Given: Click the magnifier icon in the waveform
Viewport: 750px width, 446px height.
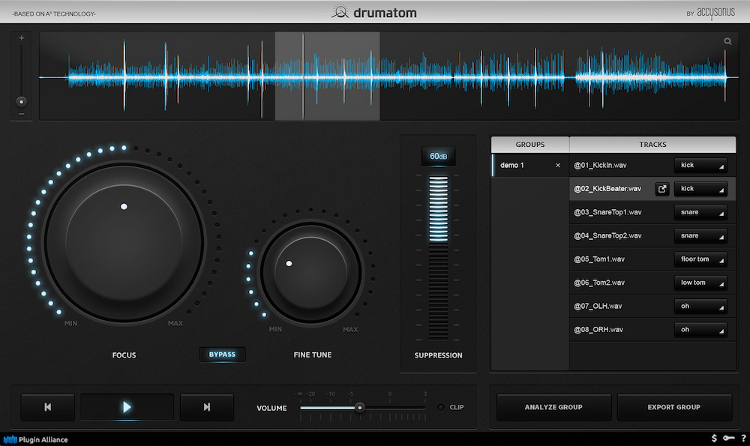Looking at the screenshot, I should click(x=728, y=41).
